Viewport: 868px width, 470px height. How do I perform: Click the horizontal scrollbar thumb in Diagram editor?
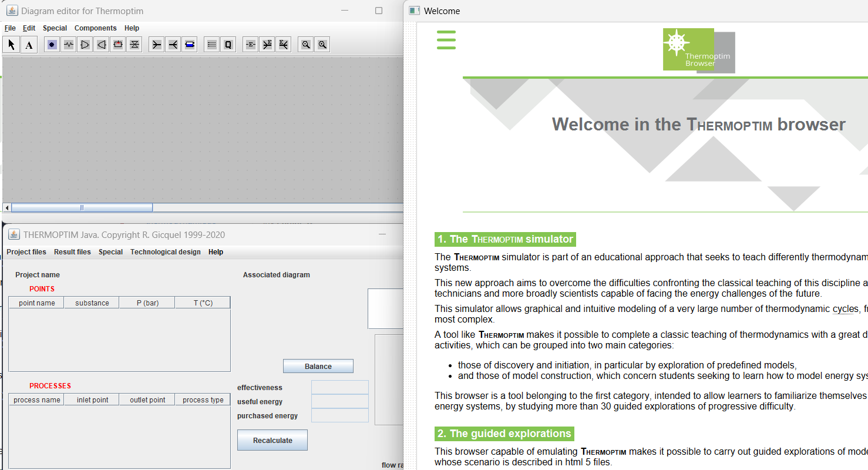(x=82, y=207)
